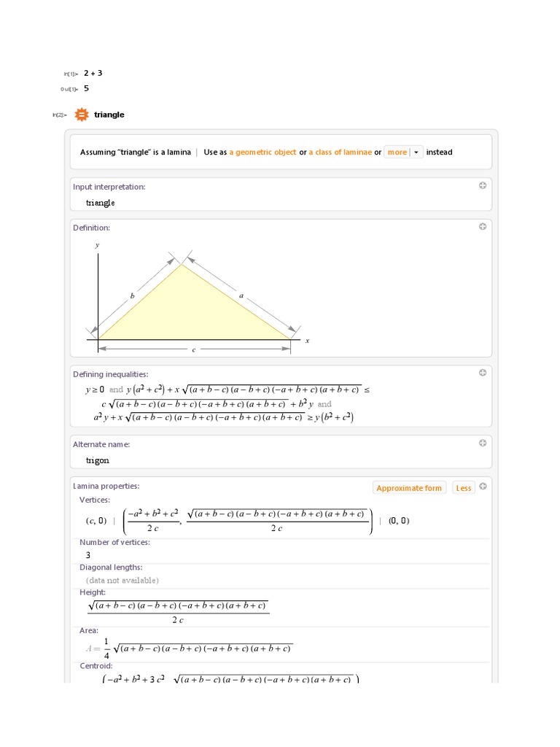Screen dimensions: 560x747
Task: Click the Less button in Lamina properties
Action: pyautogui.click(x=463, y=488)
